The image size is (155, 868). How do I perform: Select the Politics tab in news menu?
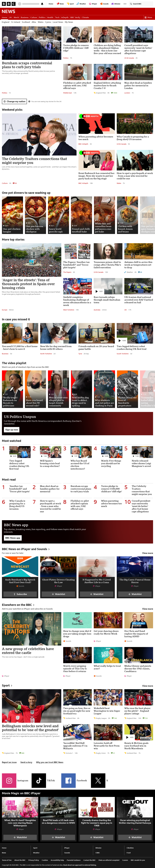coord(42,17)
